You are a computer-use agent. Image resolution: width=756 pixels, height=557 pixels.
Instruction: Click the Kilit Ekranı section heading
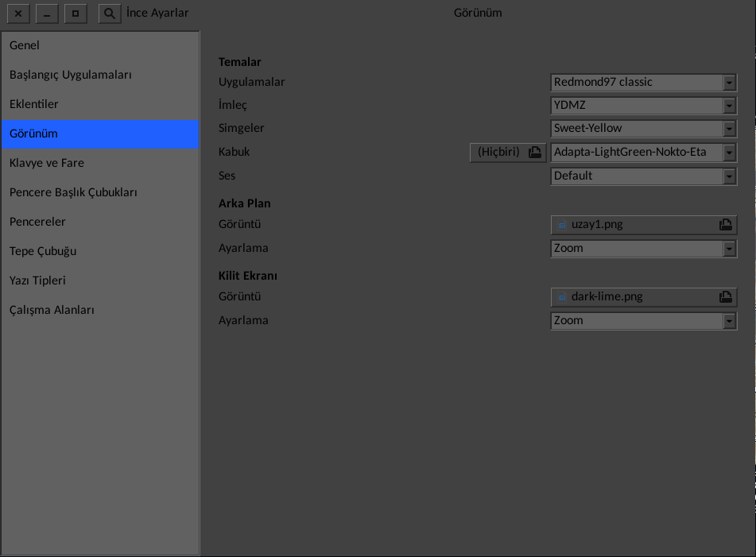[248, 276]
